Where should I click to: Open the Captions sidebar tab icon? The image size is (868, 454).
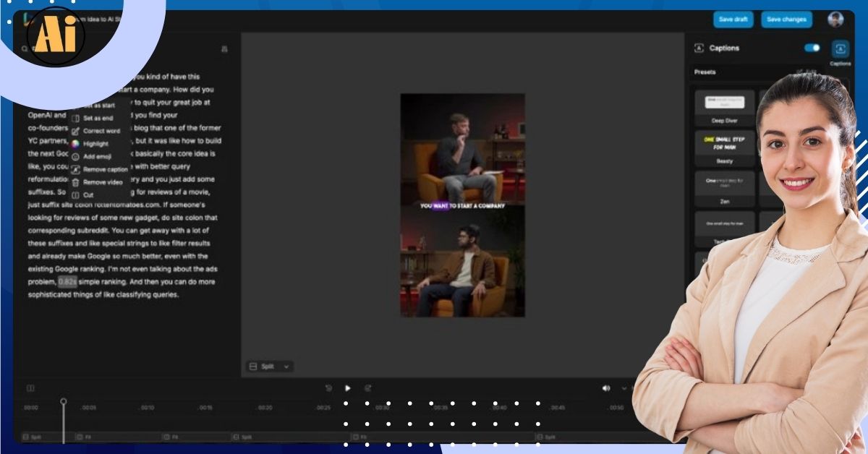pyautogui.click(x=840, y=48)
